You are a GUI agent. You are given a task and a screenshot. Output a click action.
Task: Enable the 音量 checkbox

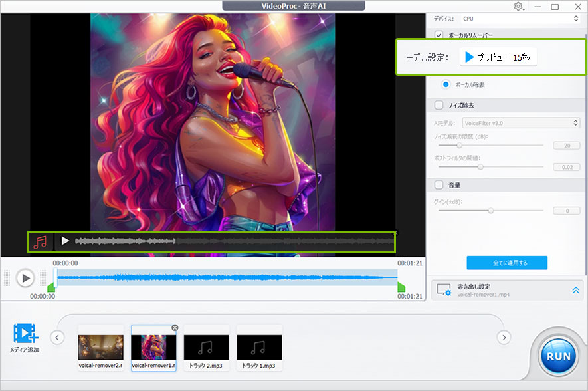pos(439,185)
